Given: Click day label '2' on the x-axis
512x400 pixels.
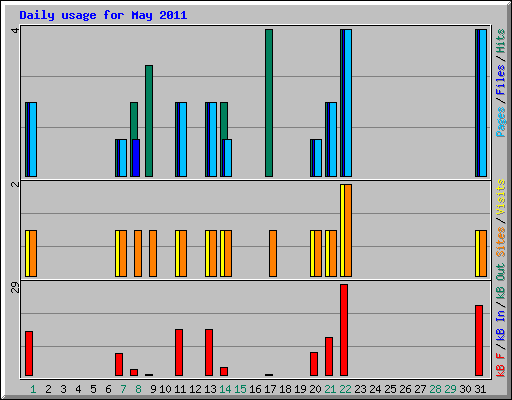Looking at the screenshot, I should [x=48, y=389].
